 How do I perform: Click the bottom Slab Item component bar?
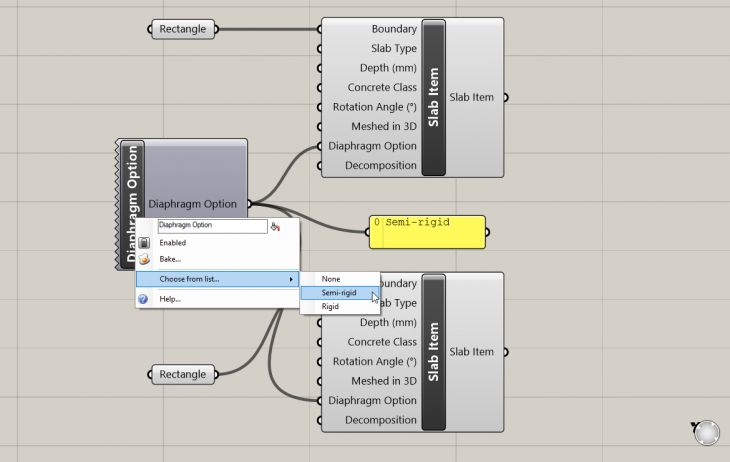click(x=433, y=352)
